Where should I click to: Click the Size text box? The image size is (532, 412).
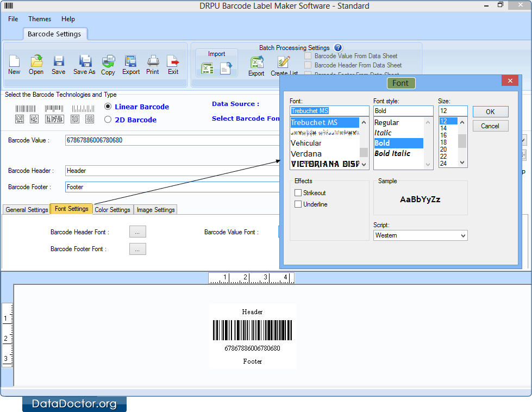point(453,111)
